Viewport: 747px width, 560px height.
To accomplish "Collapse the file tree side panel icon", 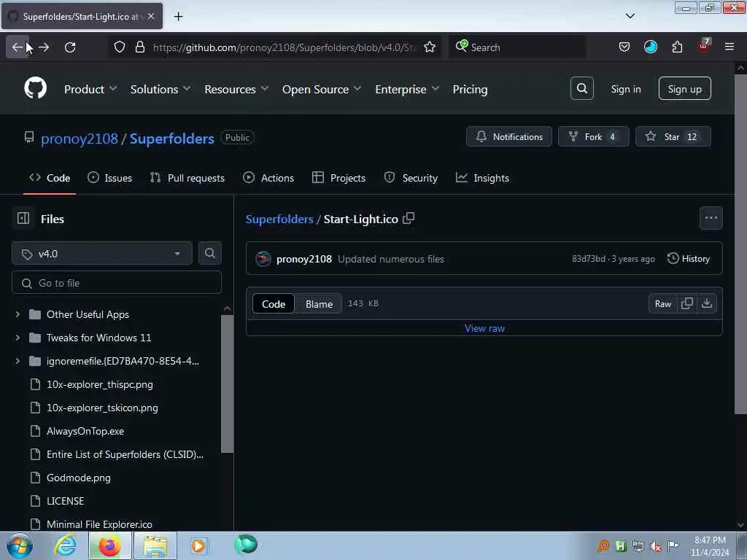I will [x=23, y=218].
